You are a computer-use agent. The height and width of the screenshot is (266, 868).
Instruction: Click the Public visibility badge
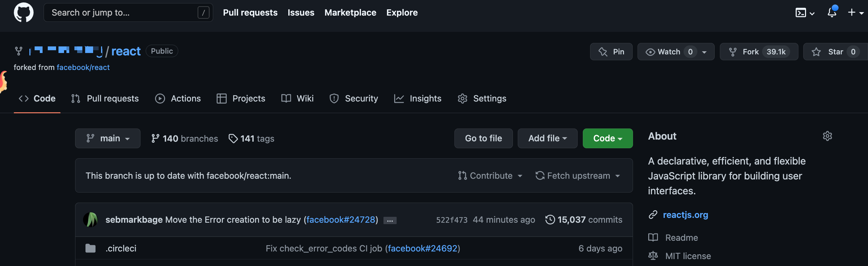click(x=162, y=51)
